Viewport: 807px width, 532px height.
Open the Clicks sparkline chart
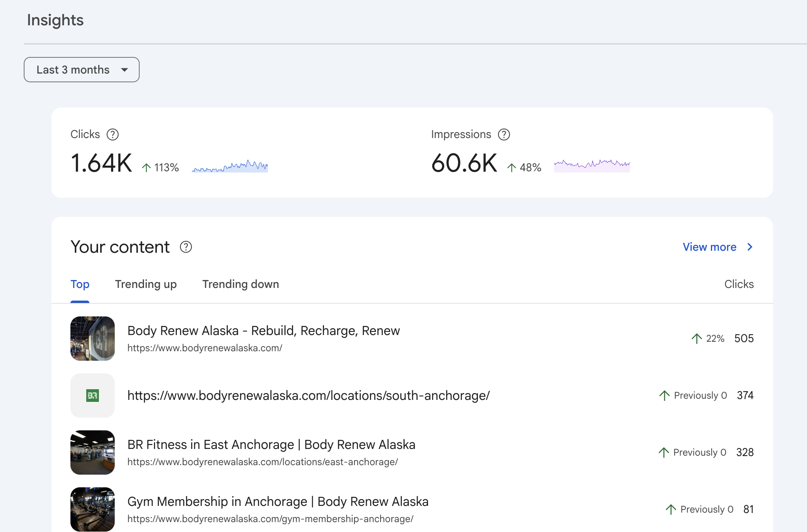click(230, 166)
